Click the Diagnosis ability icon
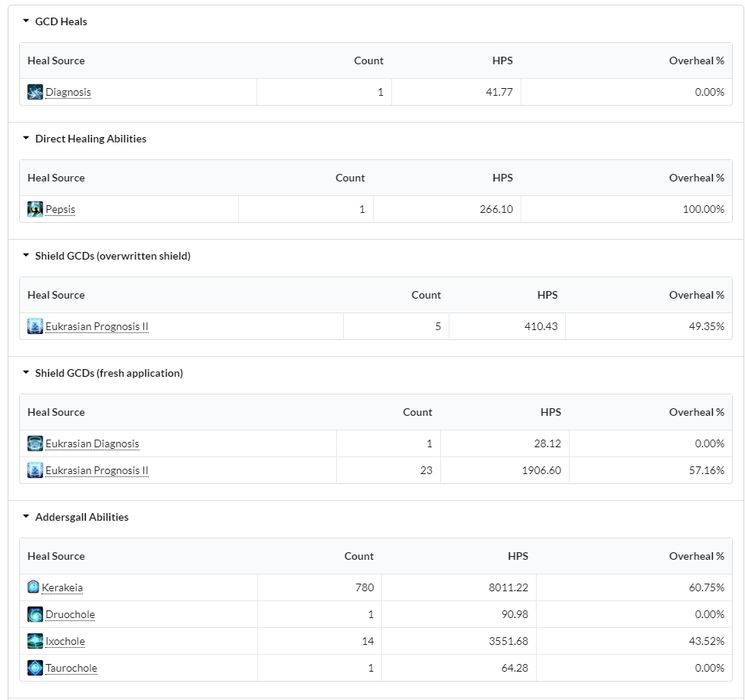 (35, 92)
